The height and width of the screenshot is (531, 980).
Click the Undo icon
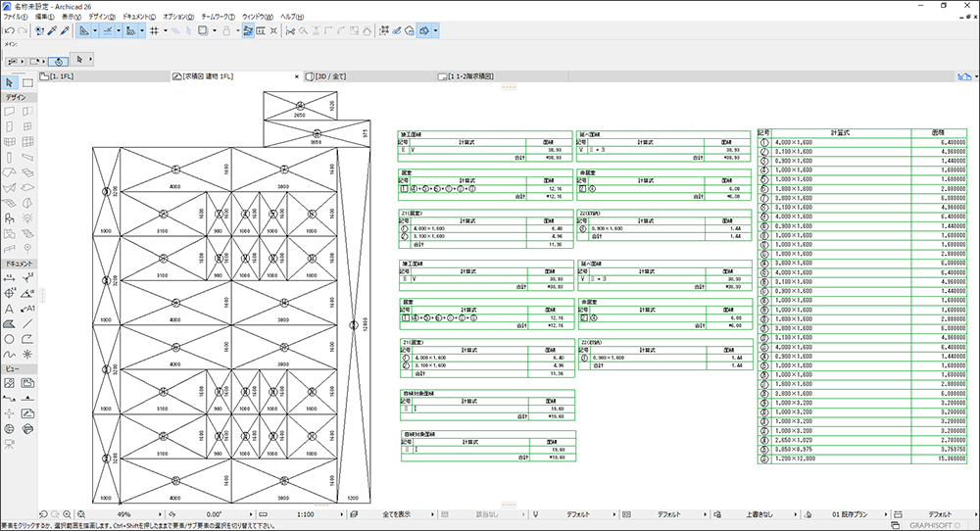coord(10,30)
